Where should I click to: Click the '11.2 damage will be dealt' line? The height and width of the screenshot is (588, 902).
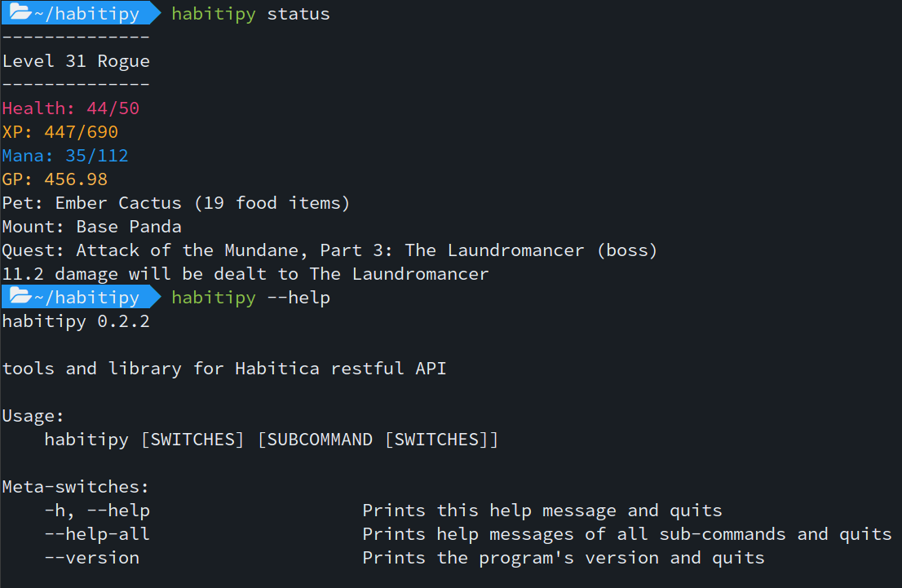point(245,274)
